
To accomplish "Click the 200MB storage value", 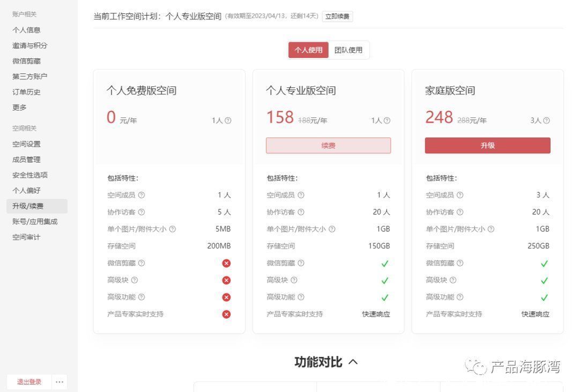I will pyautogui.click(x=219, y=246).
